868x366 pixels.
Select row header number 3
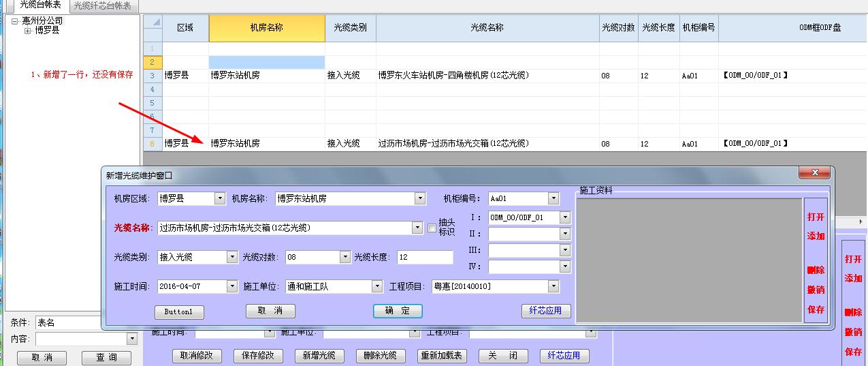coord(152,76)
